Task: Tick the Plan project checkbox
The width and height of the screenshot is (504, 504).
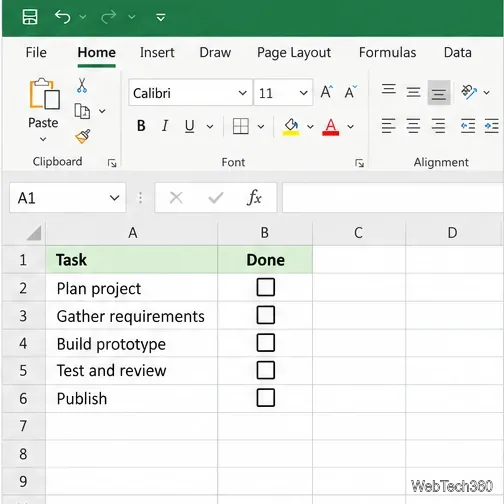Action: (x=266, y=287)
